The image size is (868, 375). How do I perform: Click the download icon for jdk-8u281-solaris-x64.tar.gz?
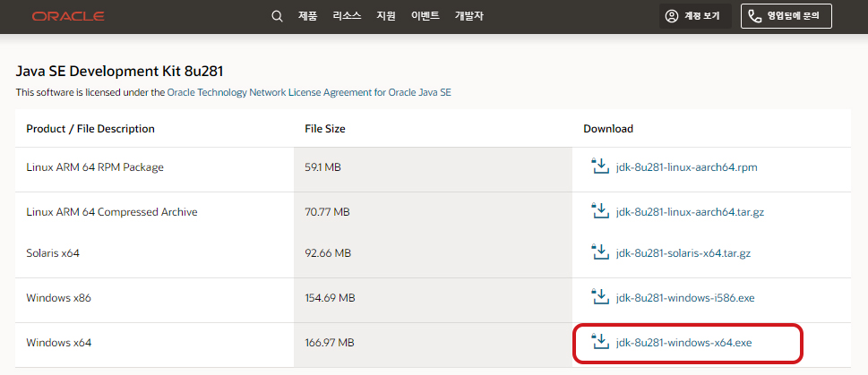click(x=599, y=252)
